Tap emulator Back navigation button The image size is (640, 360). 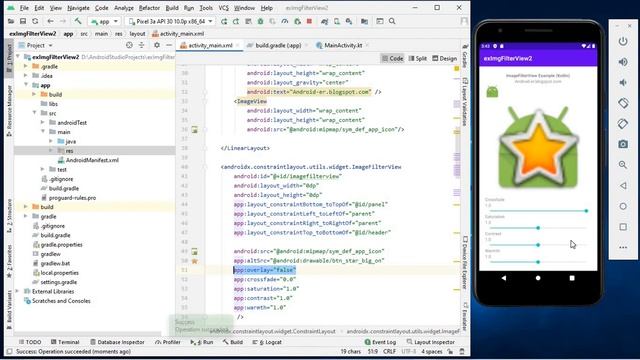pyautogui.click(x=504, y=278)
